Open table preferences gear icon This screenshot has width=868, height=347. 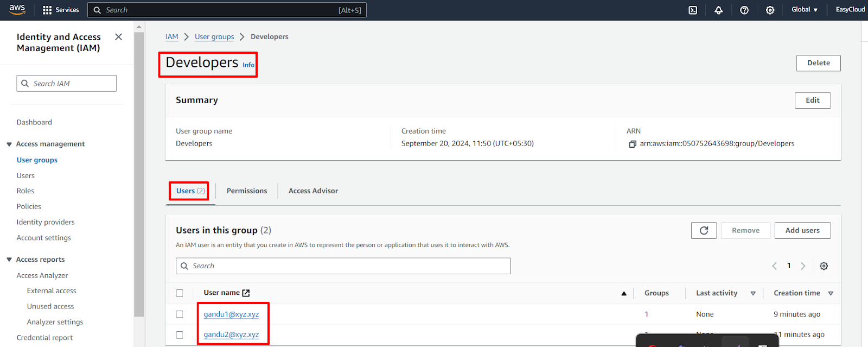(x=824, y=266)
